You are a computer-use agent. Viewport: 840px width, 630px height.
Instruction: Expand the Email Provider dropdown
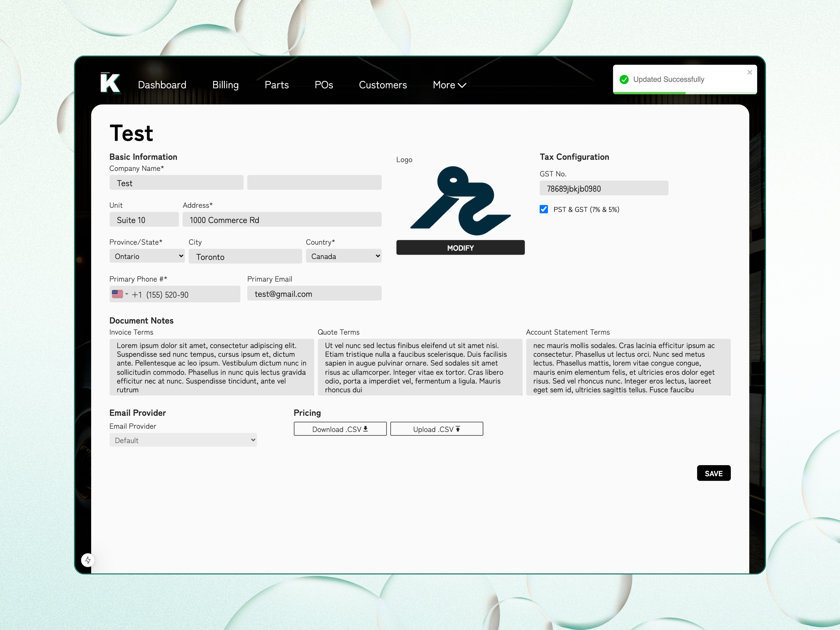coord(183,440)
